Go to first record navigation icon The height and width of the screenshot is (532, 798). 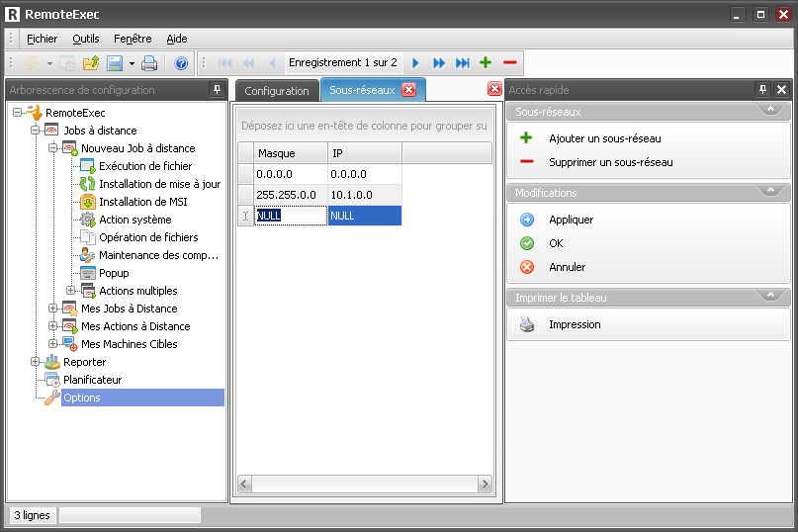click(x=224, y=63)
